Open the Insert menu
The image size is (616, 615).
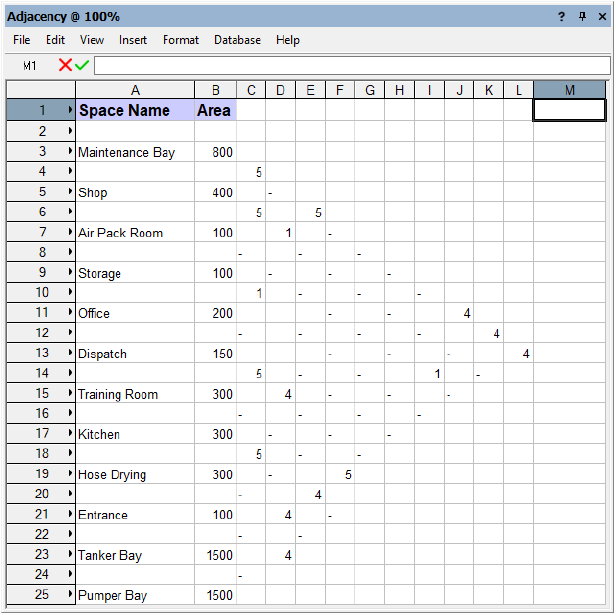133,40
